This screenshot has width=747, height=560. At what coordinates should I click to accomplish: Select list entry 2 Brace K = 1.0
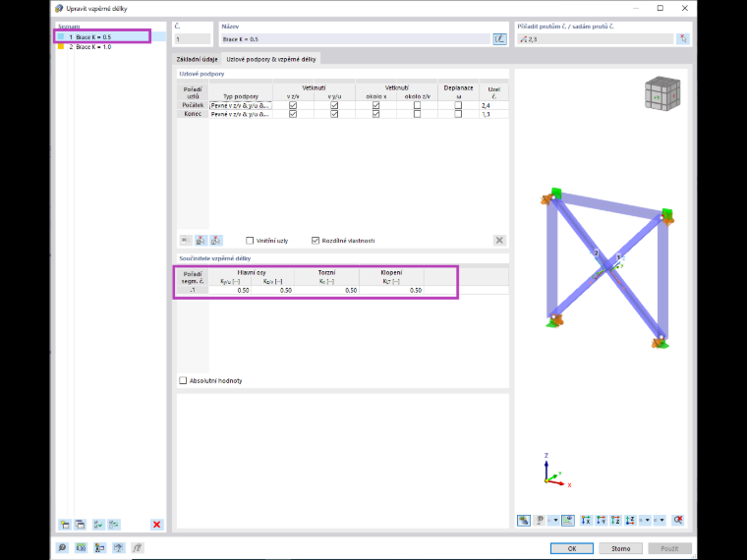tap(110, 47)
